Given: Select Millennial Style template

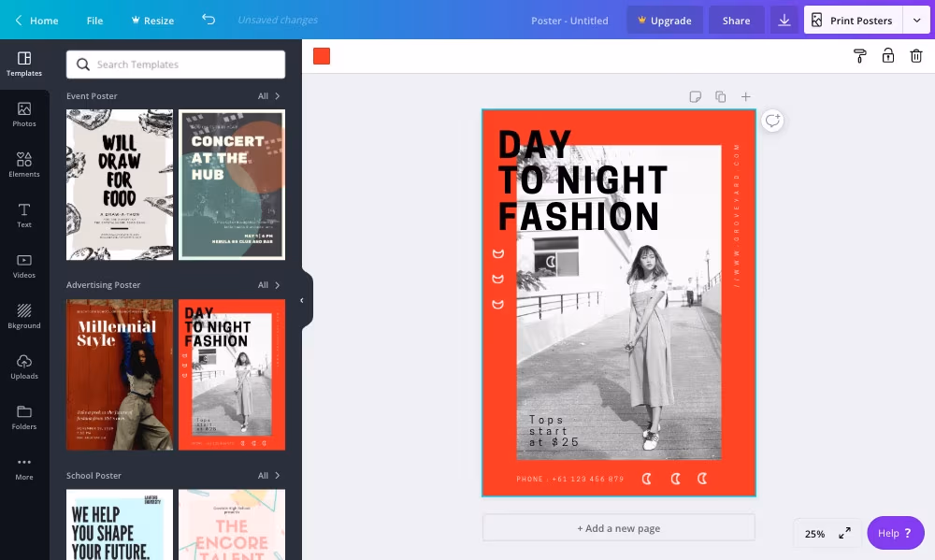Looking at the screenshot, I should pos(120,375).
